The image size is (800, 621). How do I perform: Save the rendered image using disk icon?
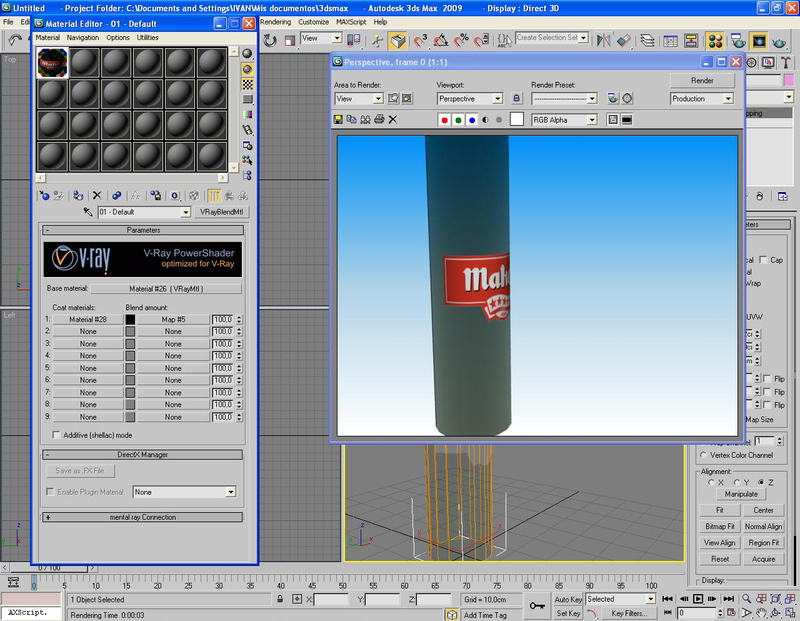point(339,119)
